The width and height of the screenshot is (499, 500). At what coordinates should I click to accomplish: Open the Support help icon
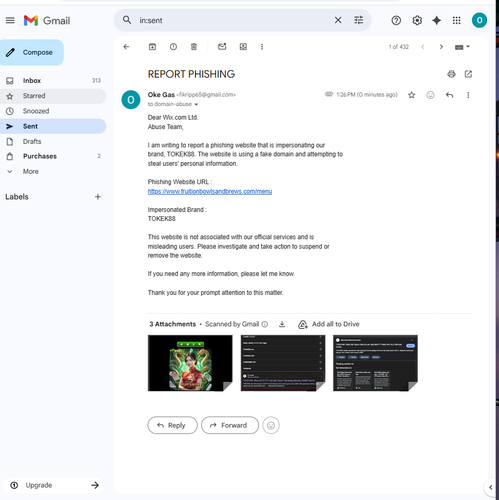coord(396,21)
